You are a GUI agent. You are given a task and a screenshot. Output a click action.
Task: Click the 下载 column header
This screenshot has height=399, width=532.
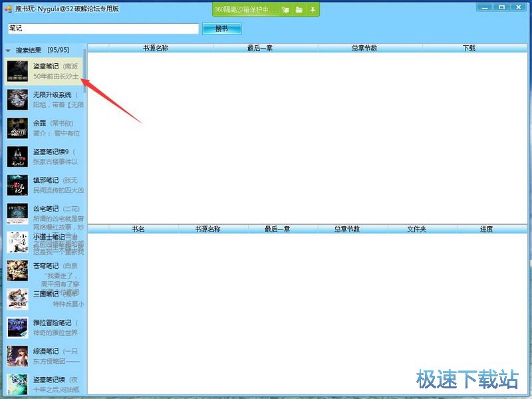(x=469, y=48)
